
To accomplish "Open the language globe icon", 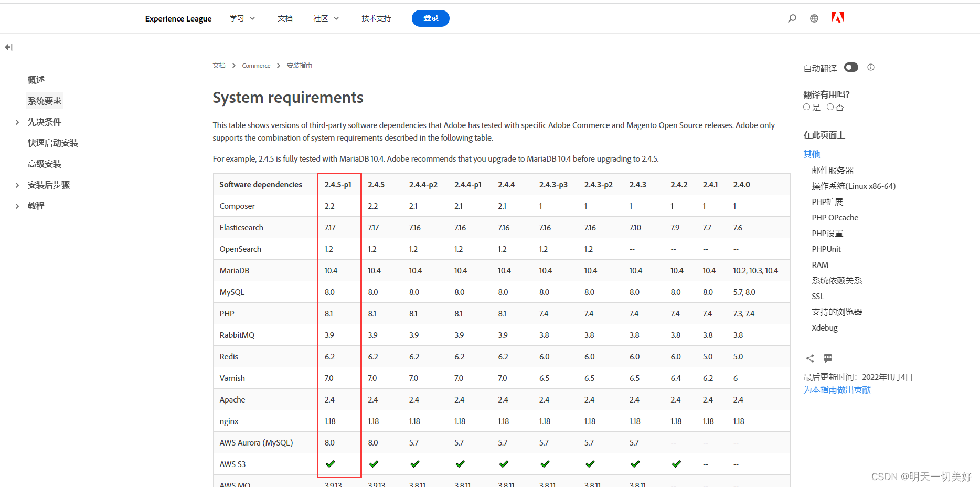I will point(814,18).
